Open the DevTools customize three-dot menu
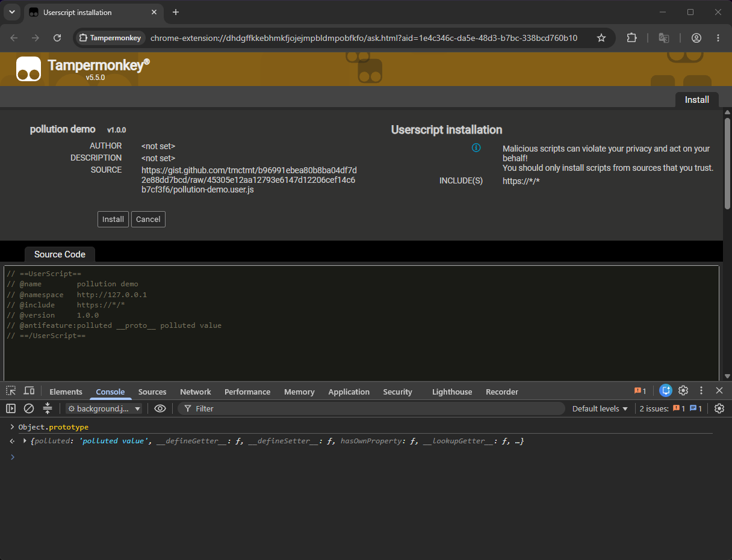The height and width of the screenshot is (560, 732). pos(701,391)
